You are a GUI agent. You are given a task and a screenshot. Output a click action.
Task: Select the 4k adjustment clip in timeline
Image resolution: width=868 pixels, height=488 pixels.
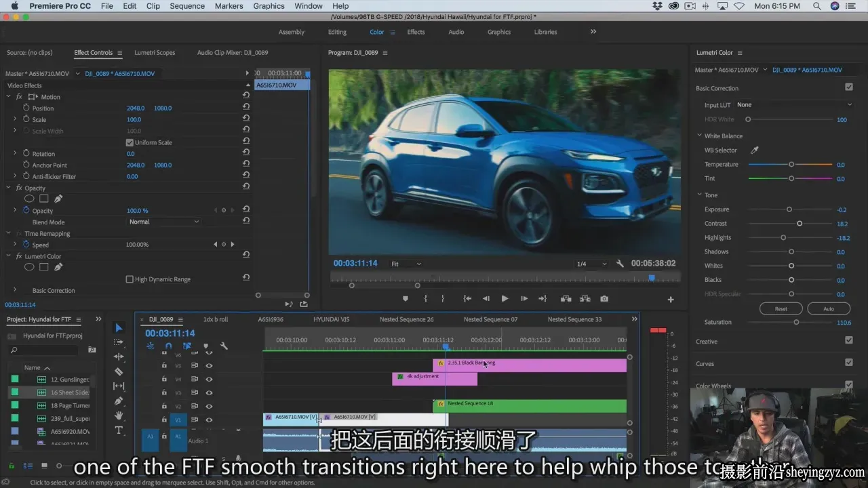(435, 379)
